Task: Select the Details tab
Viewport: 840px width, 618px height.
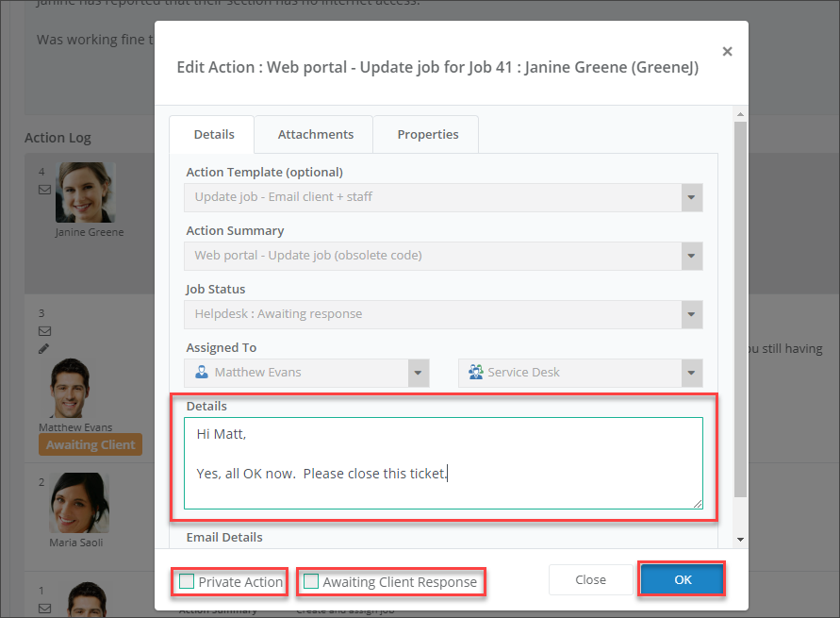Action: (x=214, y=135)
